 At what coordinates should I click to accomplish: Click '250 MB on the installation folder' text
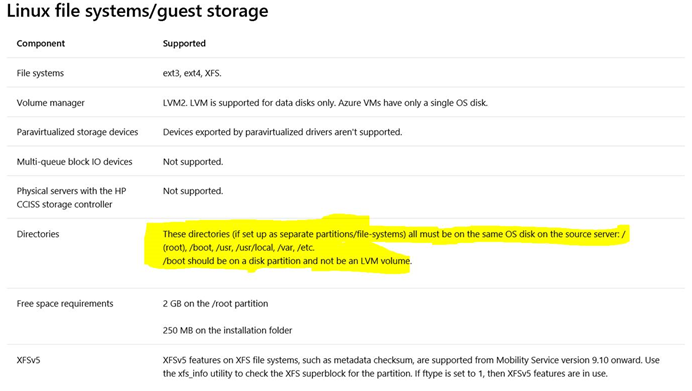click(x=227, y=330)
